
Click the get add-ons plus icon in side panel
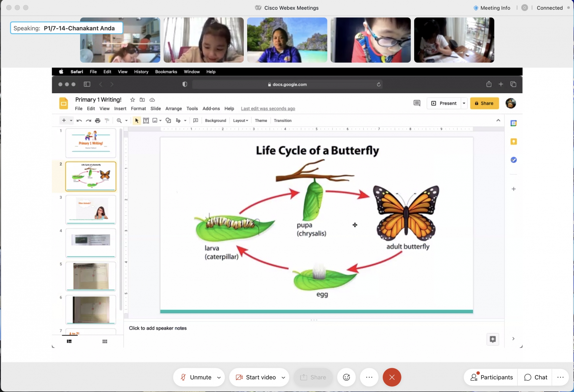pos(514,189)
